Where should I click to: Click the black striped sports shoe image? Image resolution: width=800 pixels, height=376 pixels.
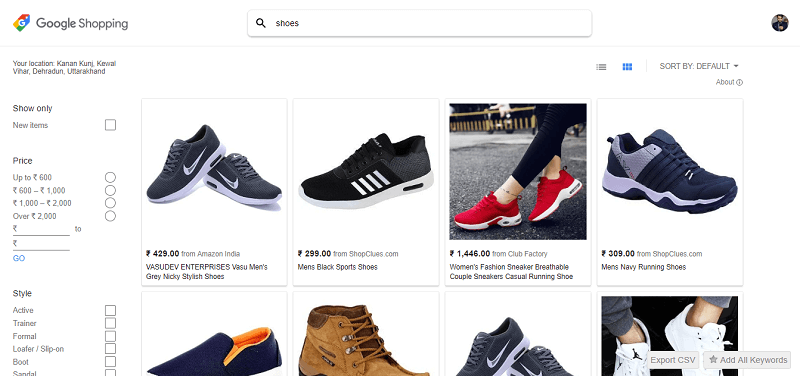(x=366, y=171)
